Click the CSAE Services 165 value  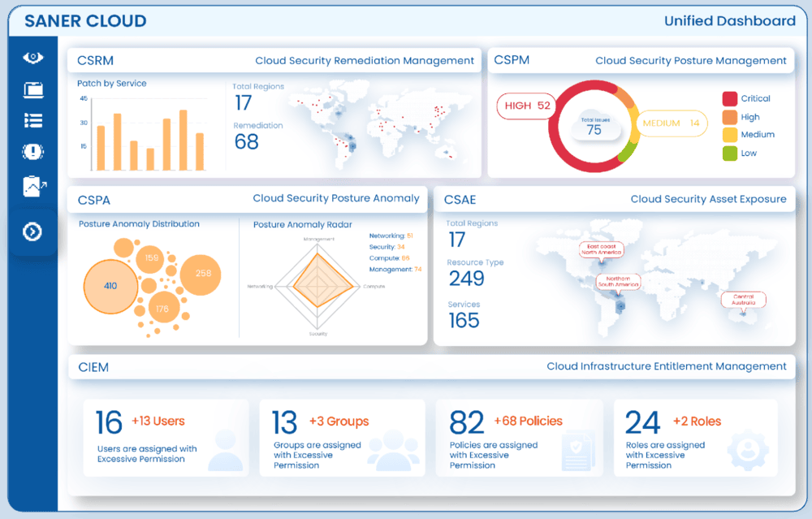(x=464, y=321)
